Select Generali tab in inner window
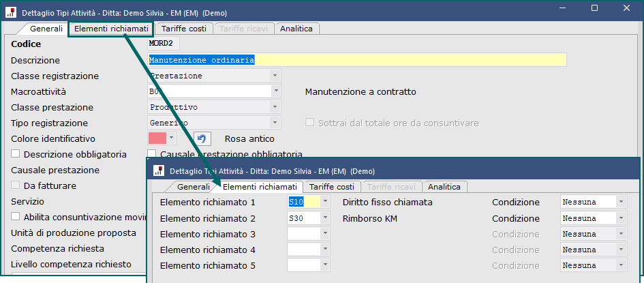The image size is (644, 283). [x=193, y=187]
